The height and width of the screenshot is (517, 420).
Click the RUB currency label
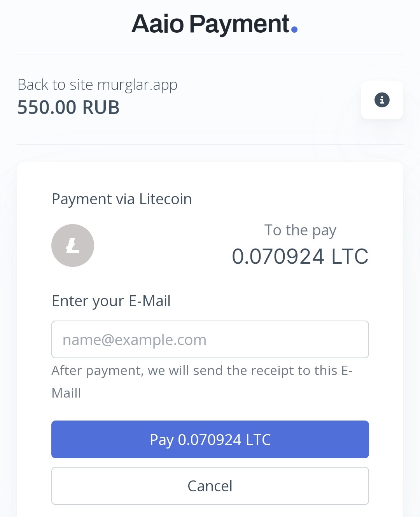(x=101, y=107)
